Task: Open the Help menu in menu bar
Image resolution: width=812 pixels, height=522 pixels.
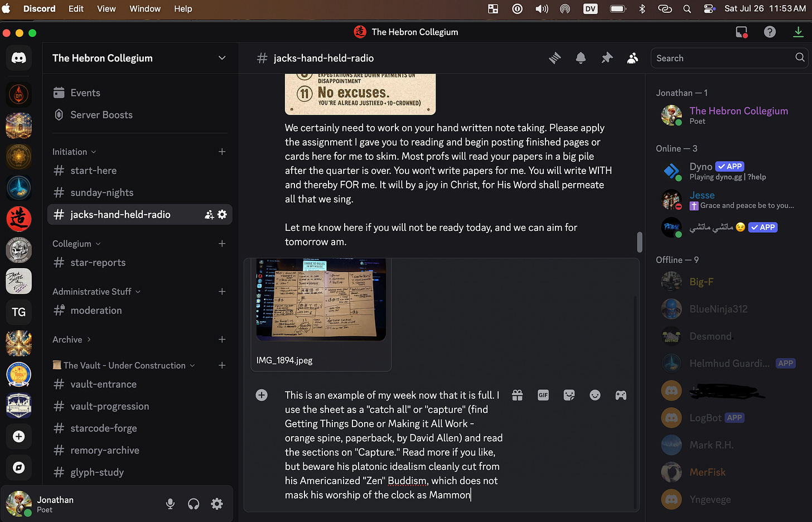Action: click(x=183, y=8)
